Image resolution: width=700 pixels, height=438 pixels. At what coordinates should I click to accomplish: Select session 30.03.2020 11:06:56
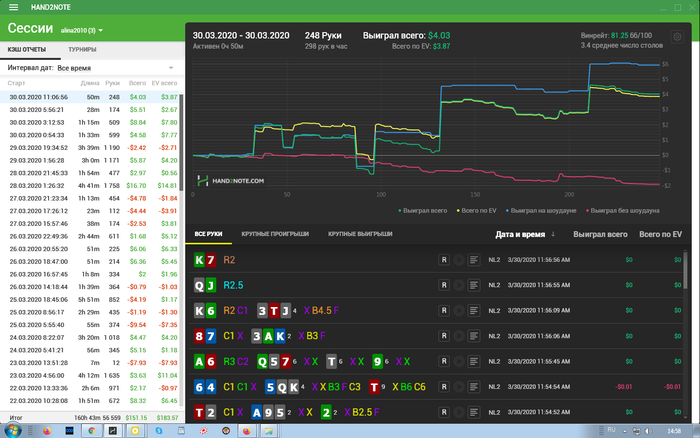[x=91, y=97]
